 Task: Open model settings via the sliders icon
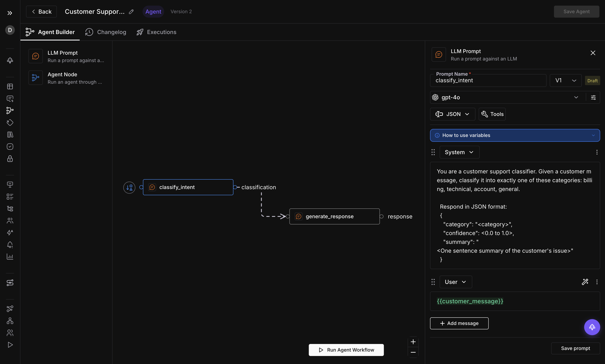[x=593, y=97]
